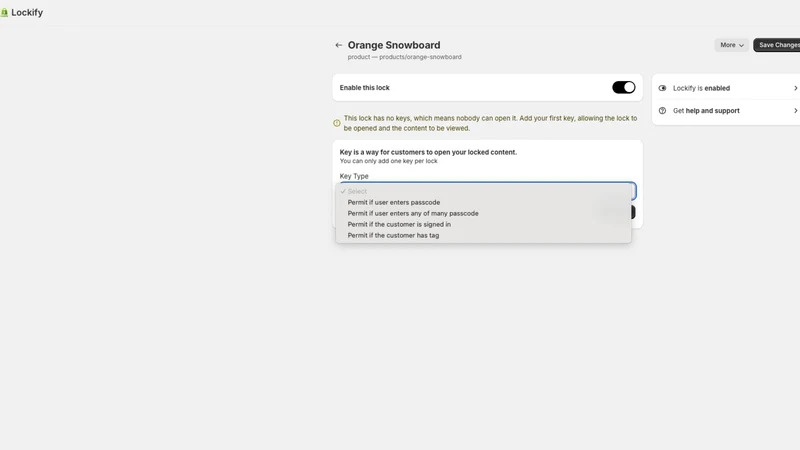
Task: Click the warning info icon beside no keys message
Action: coord(337,123)
